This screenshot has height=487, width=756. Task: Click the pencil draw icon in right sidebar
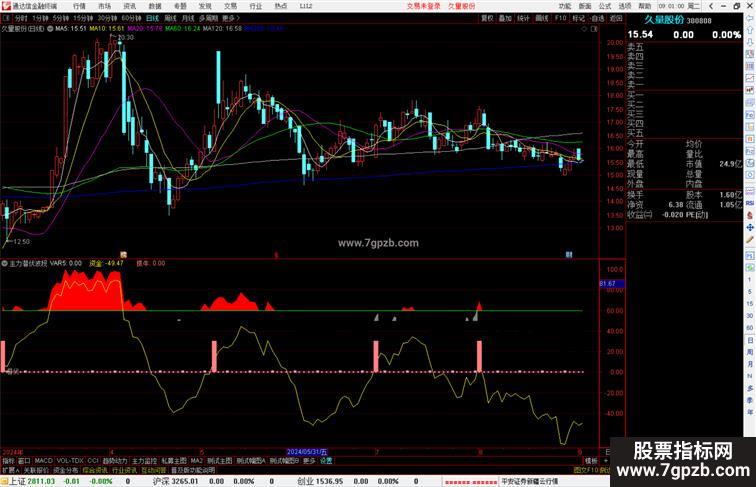pos(750,240)
